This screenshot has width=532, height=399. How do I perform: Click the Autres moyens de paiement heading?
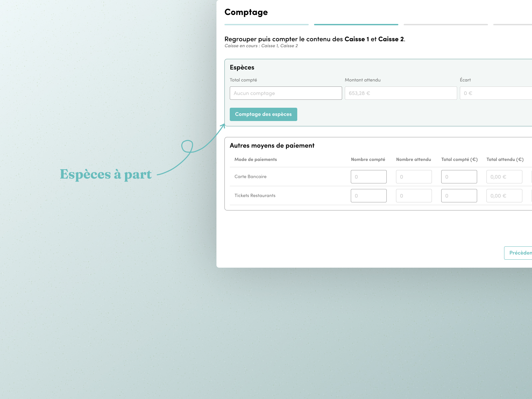point(272,146)
